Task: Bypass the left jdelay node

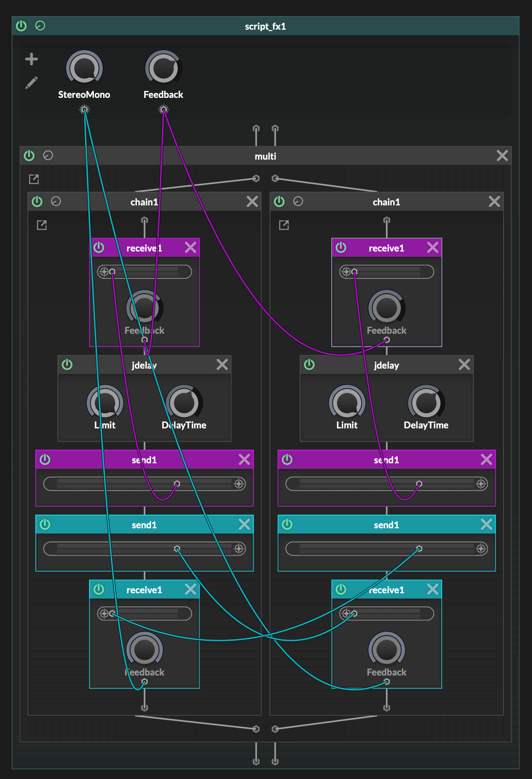Action: 67,365
